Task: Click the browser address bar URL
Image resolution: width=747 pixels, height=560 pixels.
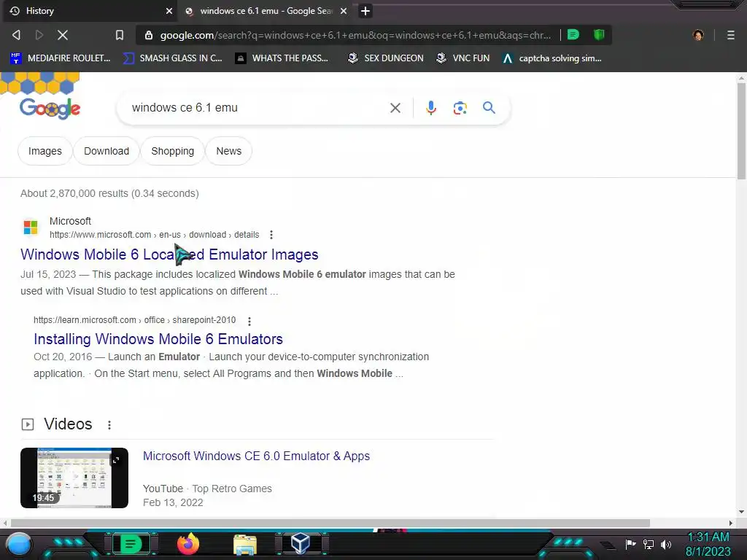Action: [355, 35]
